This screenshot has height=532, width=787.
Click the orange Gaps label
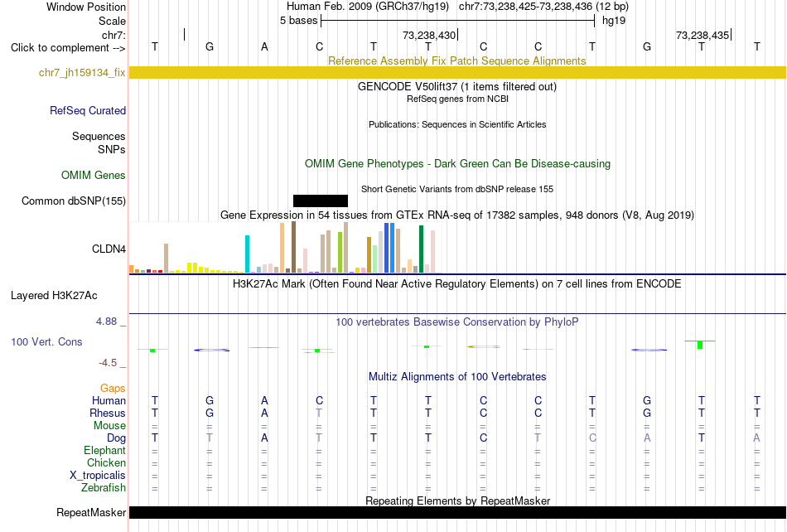[113, 388]
